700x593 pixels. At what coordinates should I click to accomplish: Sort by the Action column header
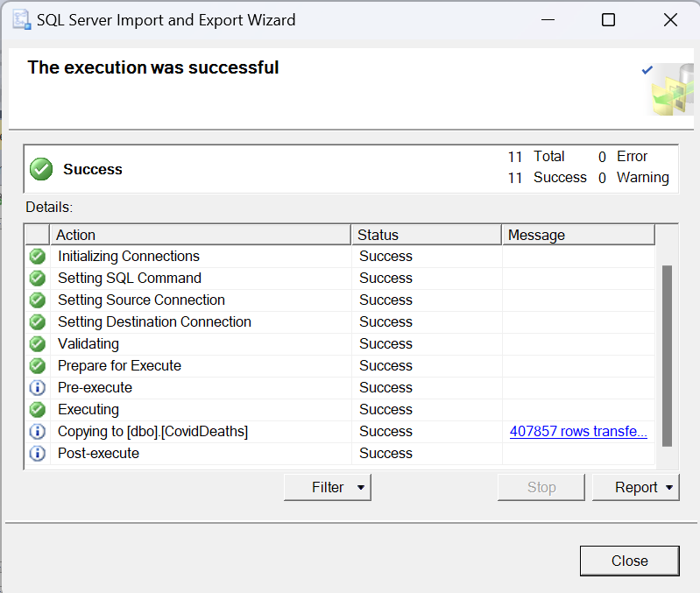(x=202, y=235)
